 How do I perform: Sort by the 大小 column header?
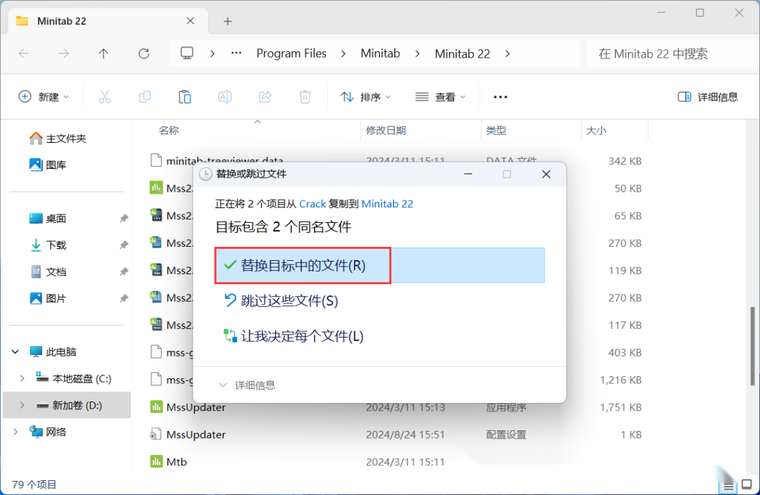pos(596,130)
